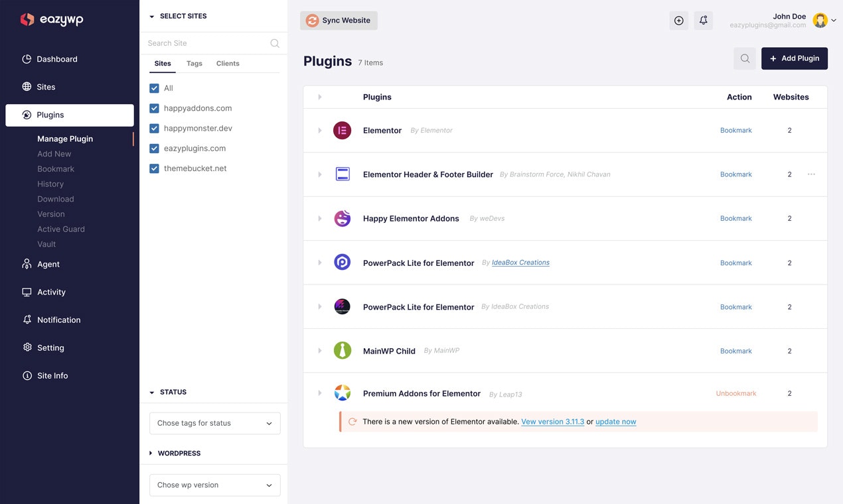Click the Sync Website button
Screen dimensions: 843x504
click(x=339, y=21)
